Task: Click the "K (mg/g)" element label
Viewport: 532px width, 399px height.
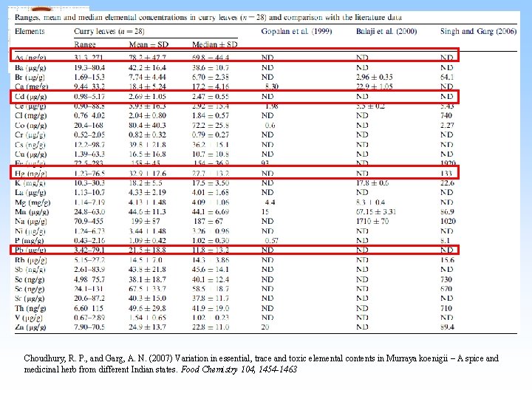Action: 30,183
